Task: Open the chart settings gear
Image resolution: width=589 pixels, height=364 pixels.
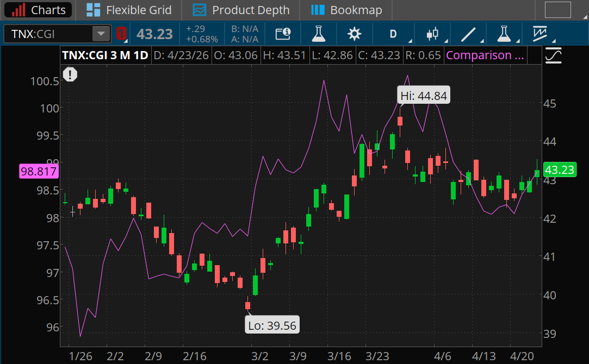Action: click(354, 33)
